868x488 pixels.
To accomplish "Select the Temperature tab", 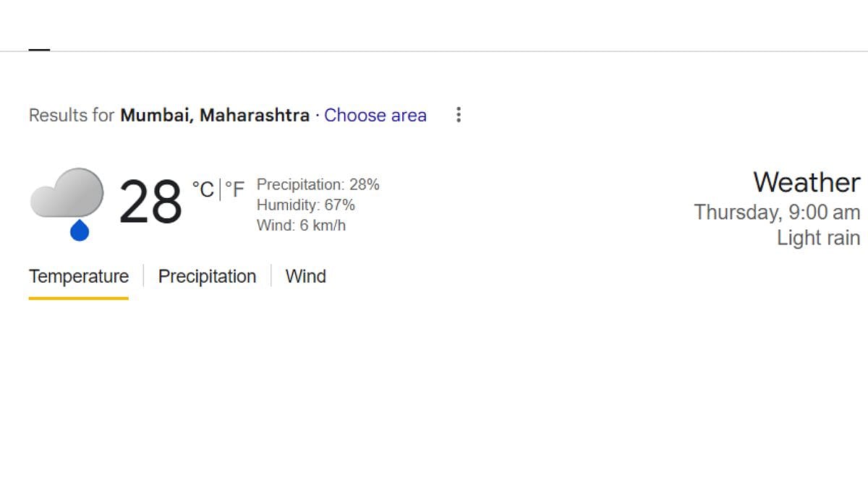I will point(79,276).
